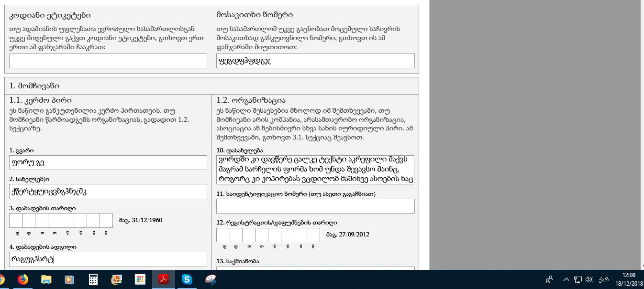Open Skype from the taskbar
The height and width of the screenshot is (289, 644).
[x=187, y=279]
